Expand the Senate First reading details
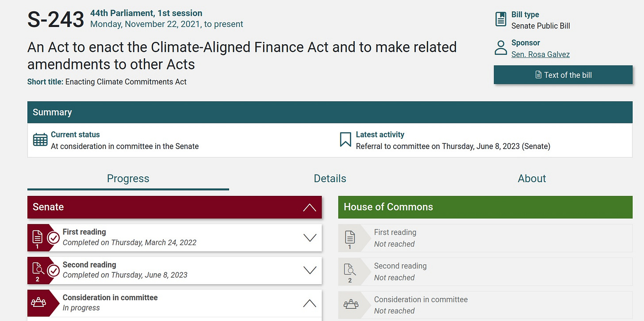 pyautogui.click(x=310, y=237)
